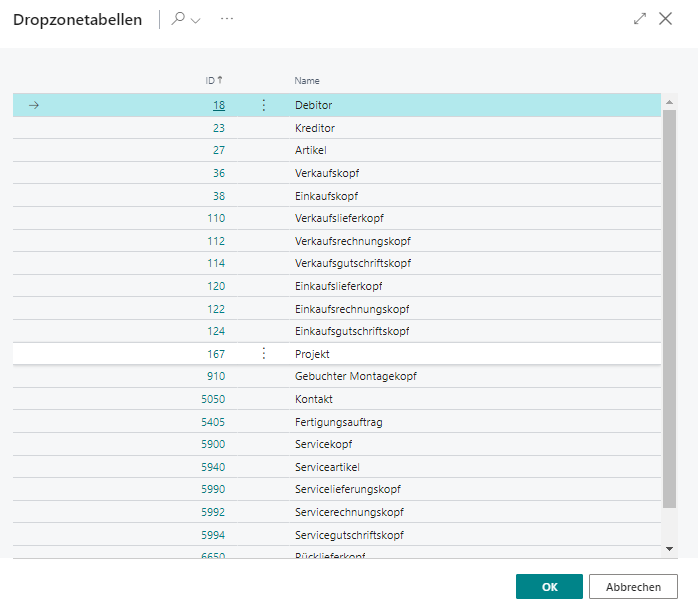The height and width of the screenshot is (614, 698).
Task: Select the Kreditor row
Action: (x=315, y=128)
